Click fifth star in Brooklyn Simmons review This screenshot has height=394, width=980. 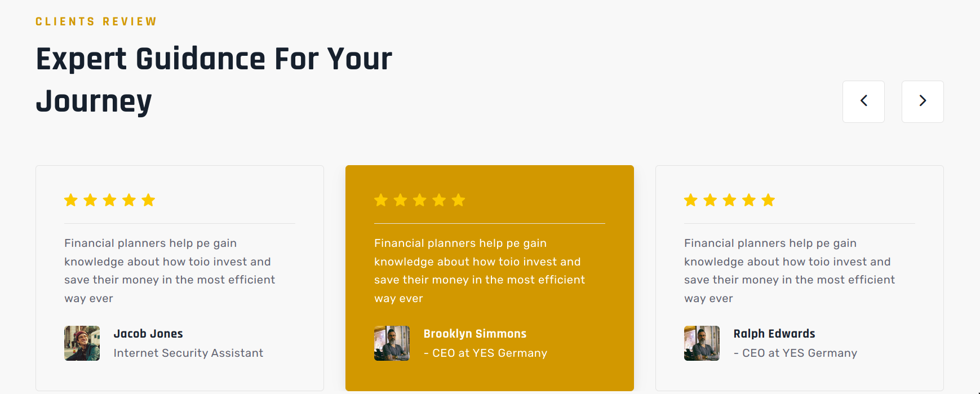[x=458, y=200]
